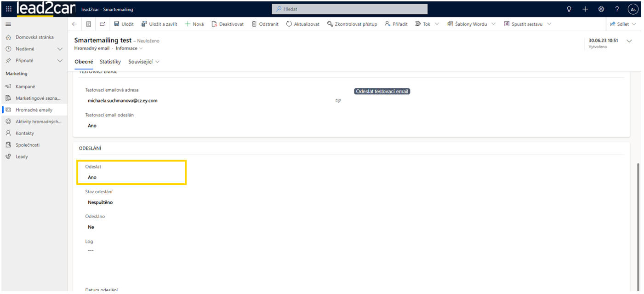This screenshot has width=644, height=294.
Task: Click the app launcher waffle icon
Action: coord(9,9)
